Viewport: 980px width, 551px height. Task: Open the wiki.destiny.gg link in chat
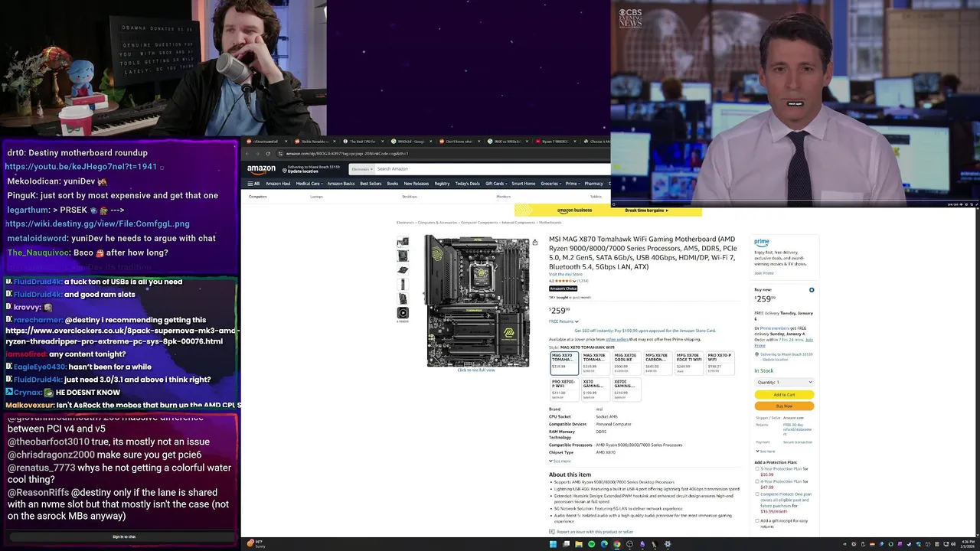point(97,224)
